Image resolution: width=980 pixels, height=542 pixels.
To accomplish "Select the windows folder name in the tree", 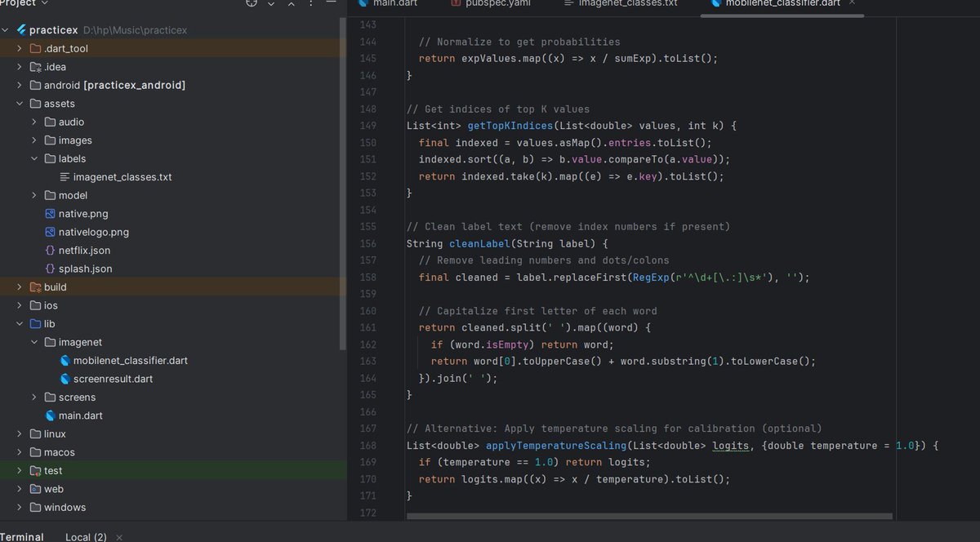I will coord(65,508).
